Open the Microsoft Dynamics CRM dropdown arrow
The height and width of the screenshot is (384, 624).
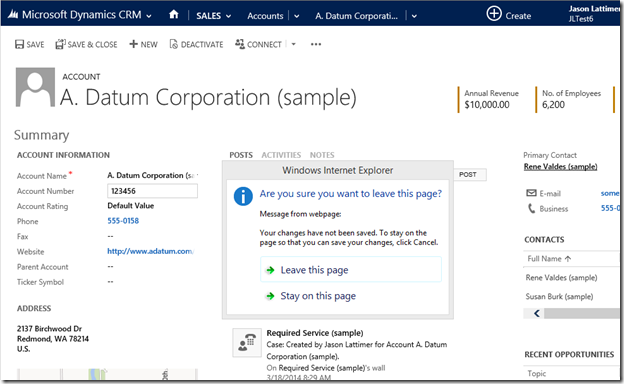149,16
